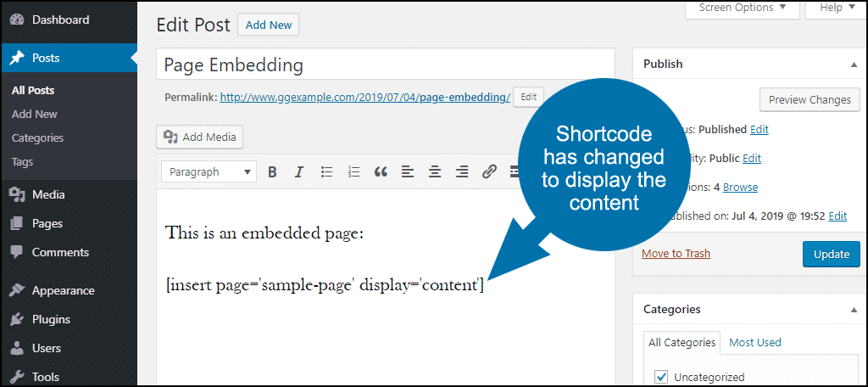Click the Update button

(831, 254)
